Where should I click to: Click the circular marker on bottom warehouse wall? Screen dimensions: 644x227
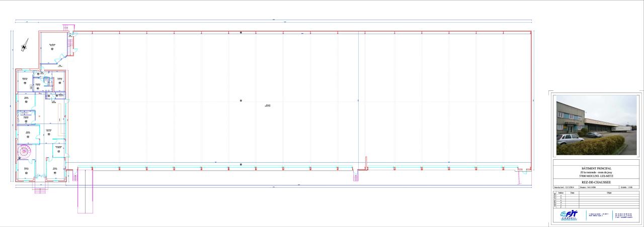[241, 164]
